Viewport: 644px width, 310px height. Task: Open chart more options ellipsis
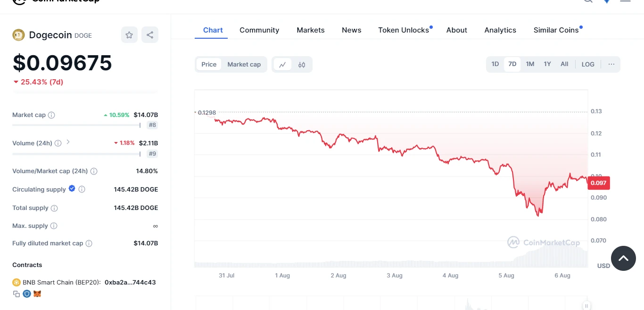tap(611, 64)
